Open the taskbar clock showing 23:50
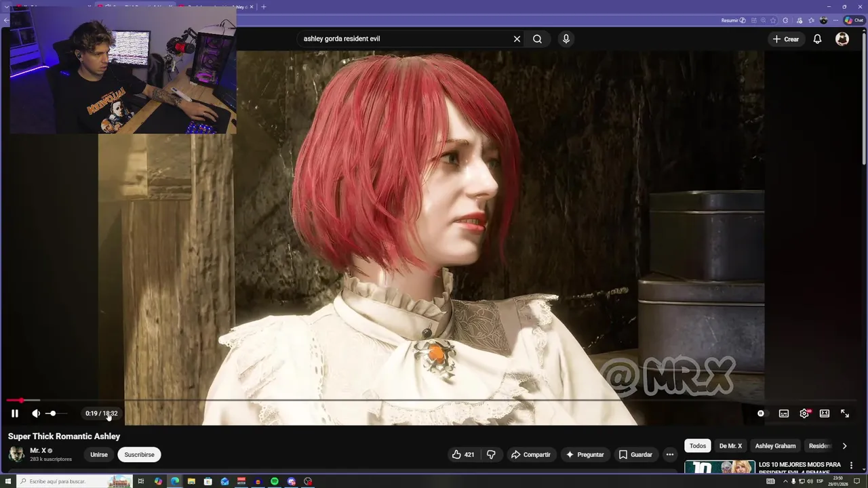The image size is (868, 488). [840, 481]
